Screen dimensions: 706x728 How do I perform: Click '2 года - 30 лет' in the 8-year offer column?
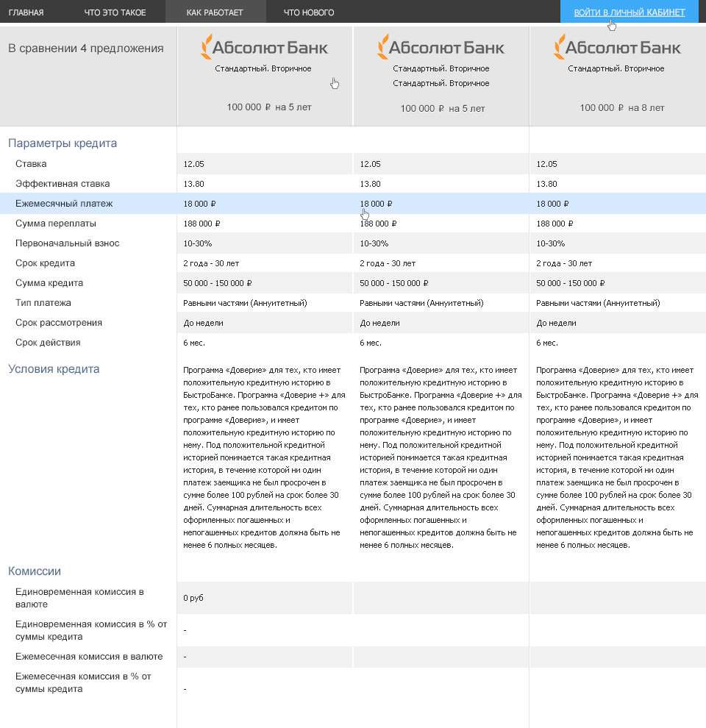tap(564, 263)
